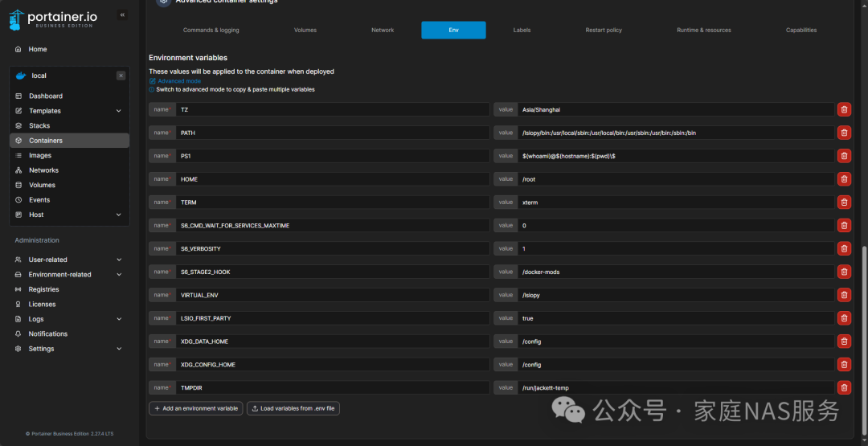Viewport: 868px width, 446px height.
Task: Edit the PS1 value field
Action: click(676, 156)
